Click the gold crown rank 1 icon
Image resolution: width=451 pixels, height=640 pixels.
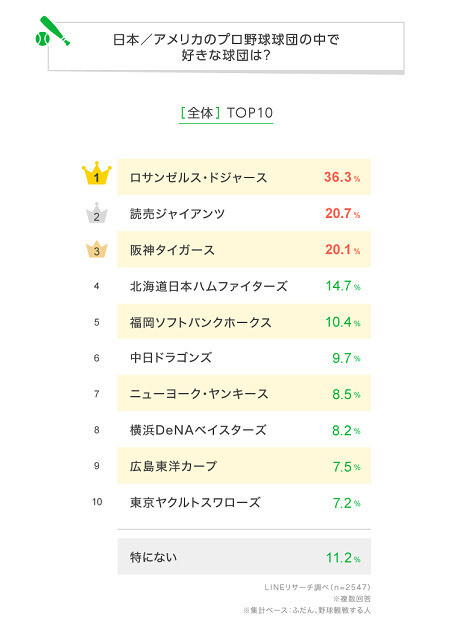(x=97, y=173)
